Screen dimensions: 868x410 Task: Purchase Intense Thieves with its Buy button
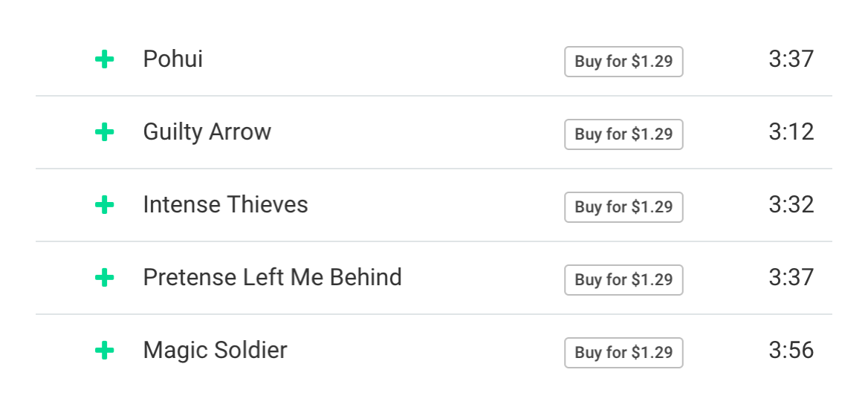624,207
